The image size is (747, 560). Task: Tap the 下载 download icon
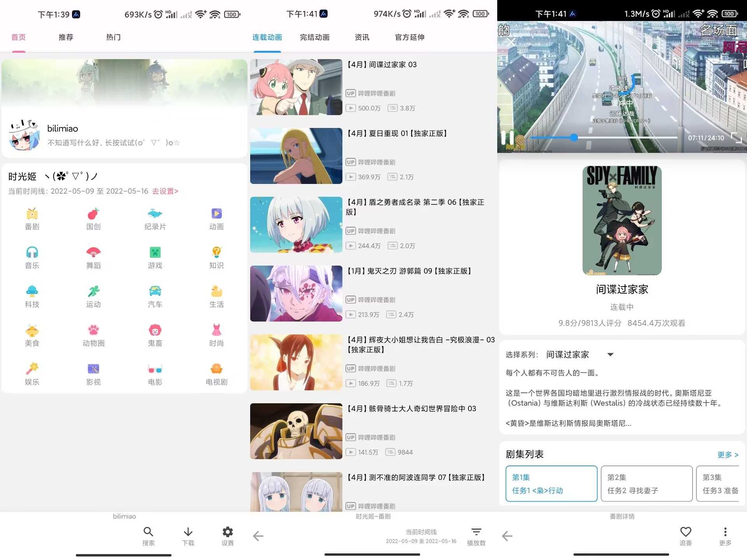pyautogui.click(x=188, y=536)
